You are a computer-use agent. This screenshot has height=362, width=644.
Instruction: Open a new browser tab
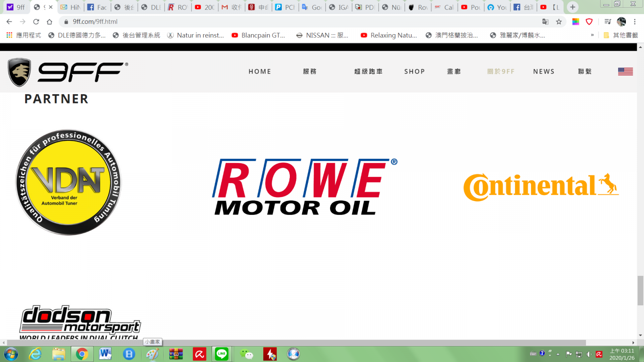click(x=572, y=7)
